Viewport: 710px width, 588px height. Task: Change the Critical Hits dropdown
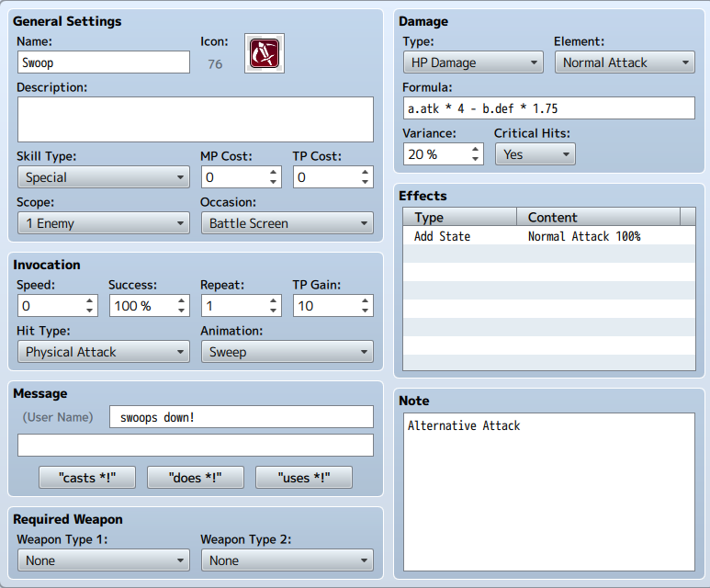pos(535,154)
